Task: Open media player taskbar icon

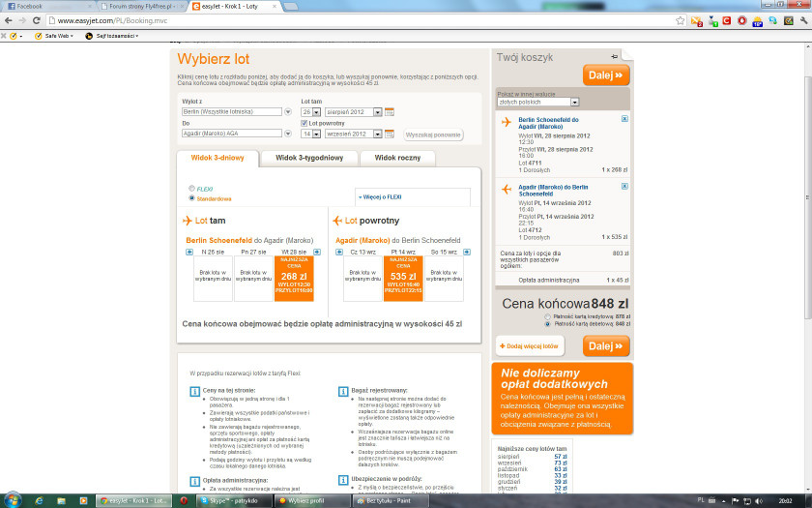Action: coord(83,501)
